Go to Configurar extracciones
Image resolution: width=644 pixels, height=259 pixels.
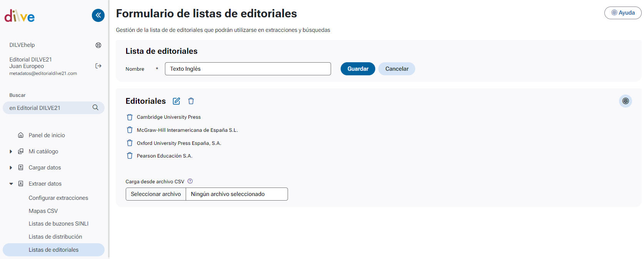(x=58, y=198)
